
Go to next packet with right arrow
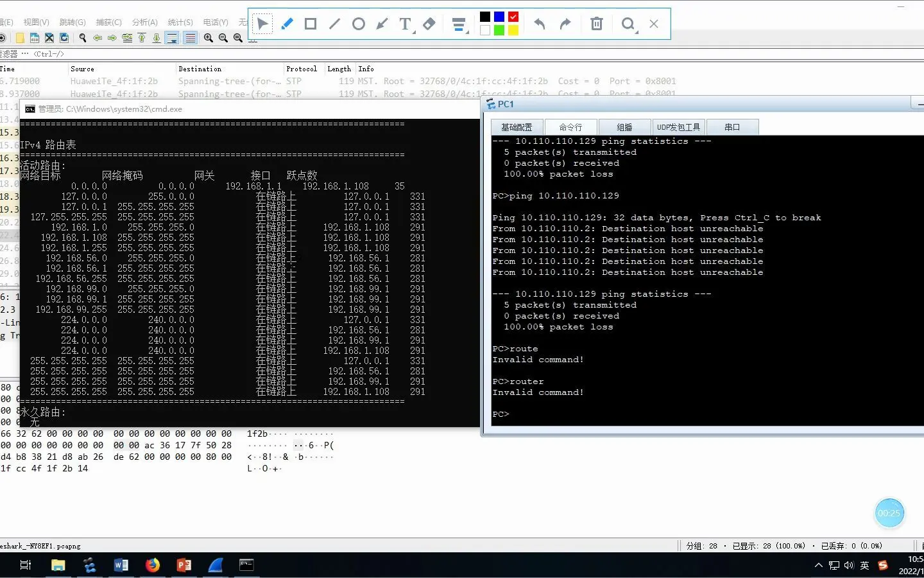click(x=112, y=38)
